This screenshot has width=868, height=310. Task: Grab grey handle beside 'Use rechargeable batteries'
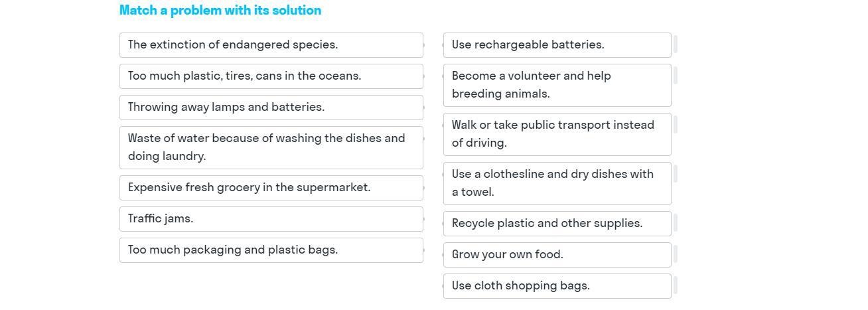[x=676, y=44]
